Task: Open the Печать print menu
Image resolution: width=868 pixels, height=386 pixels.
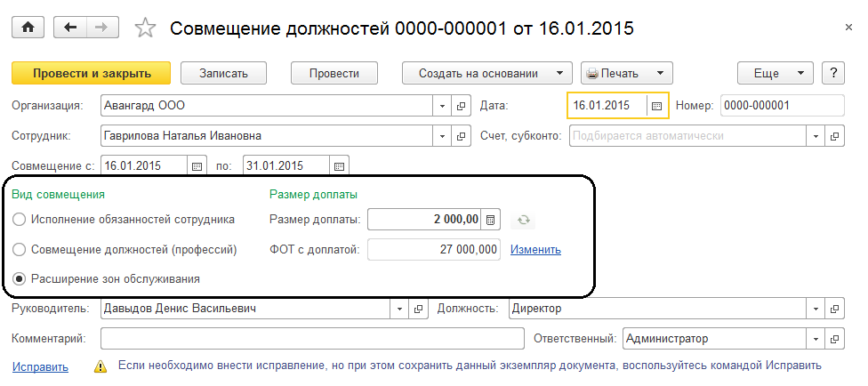Action: [x=626, y=73]
